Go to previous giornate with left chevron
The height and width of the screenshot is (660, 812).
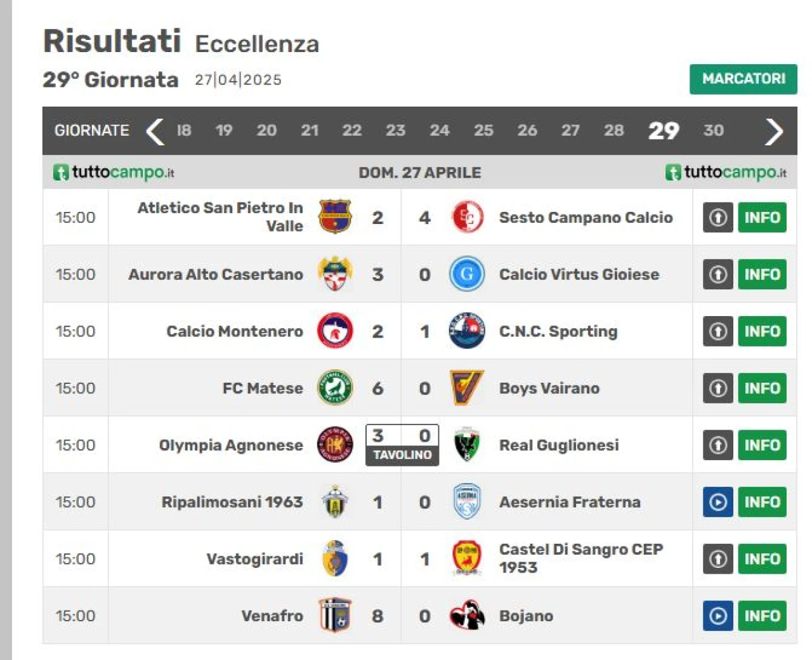tap(155, 131)
